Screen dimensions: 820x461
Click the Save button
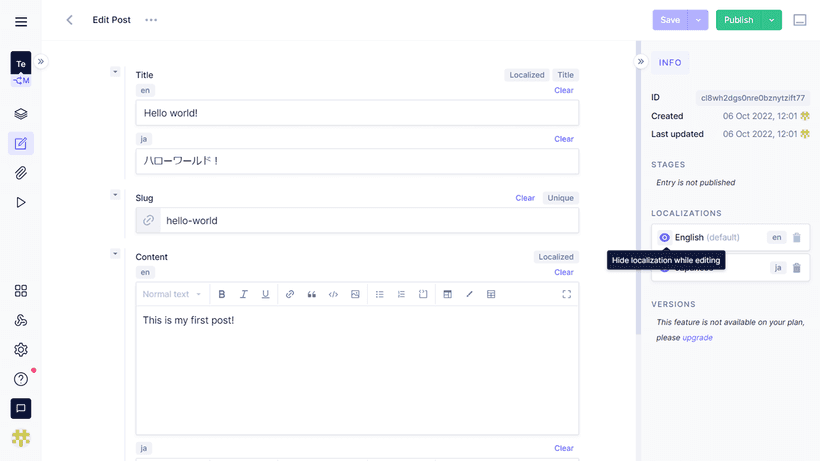coord(670,20)
